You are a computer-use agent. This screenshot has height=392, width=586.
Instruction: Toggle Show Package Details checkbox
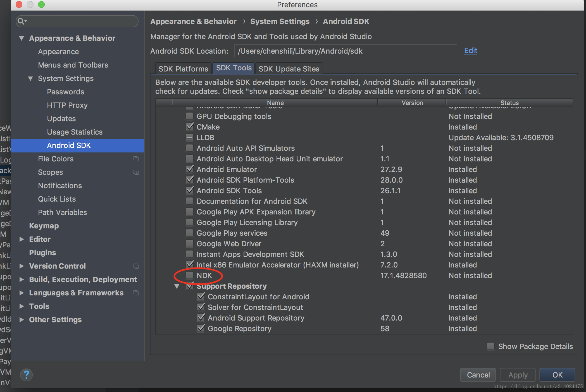coord(490,346)
